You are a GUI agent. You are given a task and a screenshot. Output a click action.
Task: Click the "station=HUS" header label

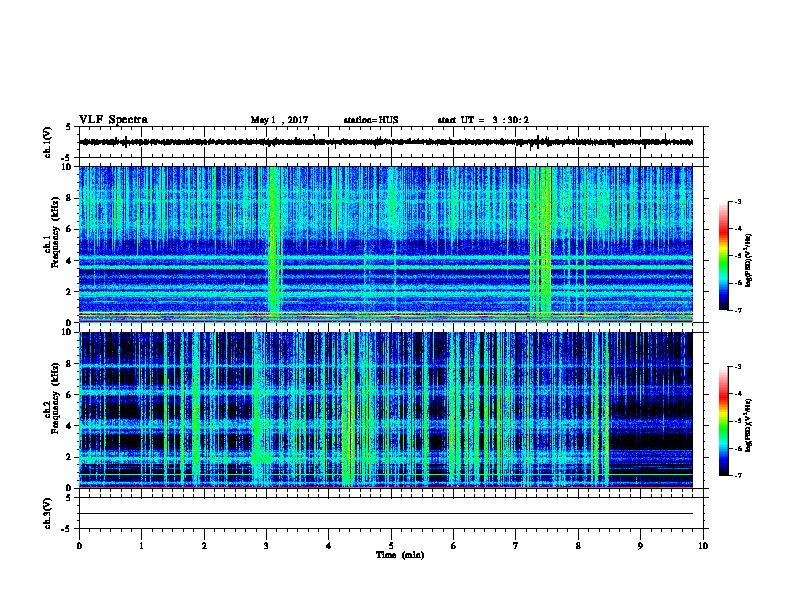pyautogui.click(x=371, y=120)
